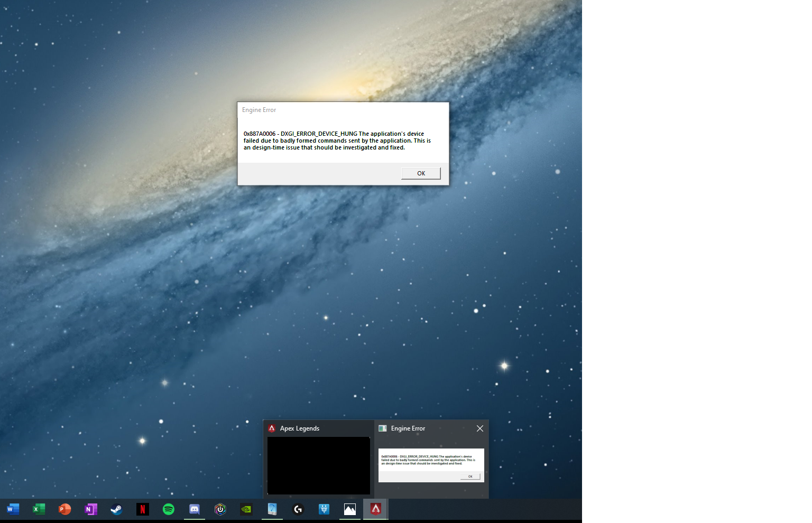Image resolution: width=812 pixels, height=523 pixels.
Task: Click OK in the Engine Error dialog
Action: (421, 173)
